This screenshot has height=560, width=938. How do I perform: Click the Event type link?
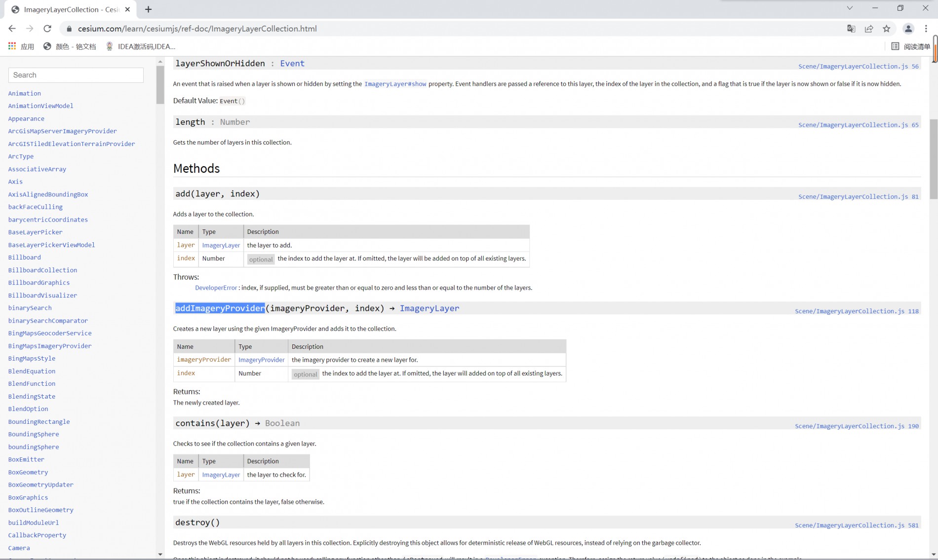point(292,63)
